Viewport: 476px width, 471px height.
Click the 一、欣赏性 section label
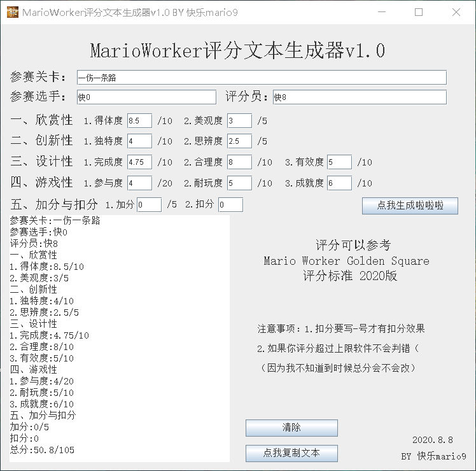41,120
